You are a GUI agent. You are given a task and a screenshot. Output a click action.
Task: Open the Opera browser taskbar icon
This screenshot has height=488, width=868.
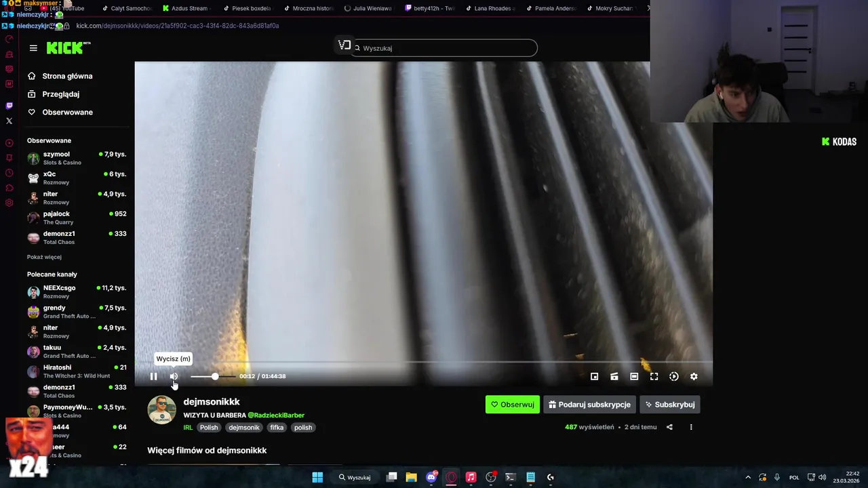(x=451, y=477)
